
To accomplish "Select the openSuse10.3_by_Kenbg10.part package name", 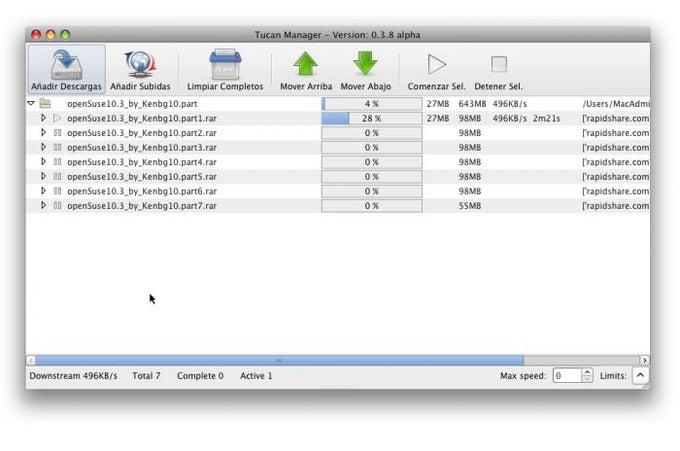I will [x=132, y=104].
